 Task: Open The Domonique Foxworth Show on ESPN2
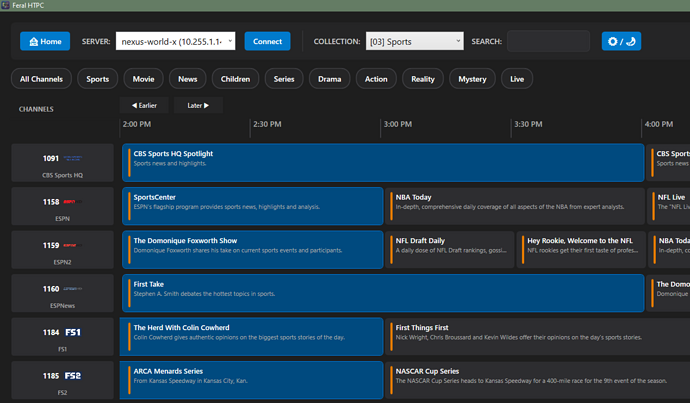(253, 250)
